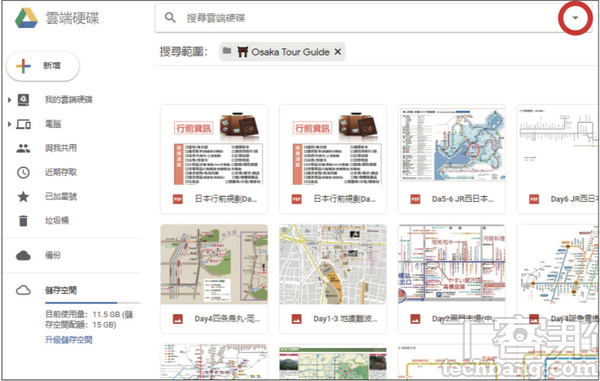Open 我的雲端硬碟 in sidebar
This screenshot has height=381, width=600.
69,100
